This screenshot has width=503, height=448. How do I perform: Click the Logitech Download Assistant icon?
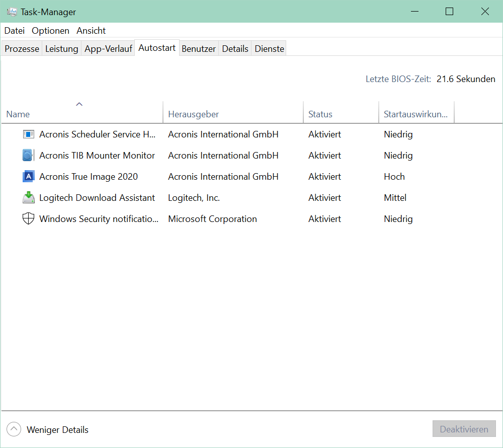(29, 198)
